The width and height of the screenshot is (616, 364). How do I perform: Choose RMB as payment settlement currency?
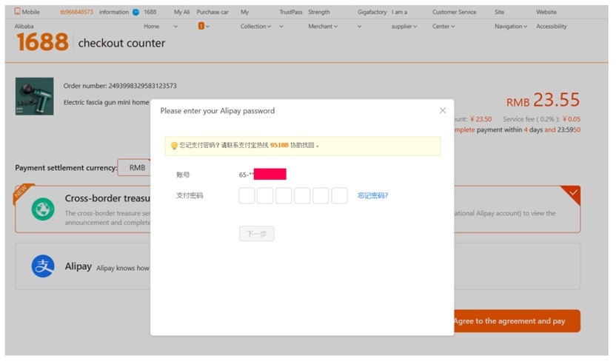[137, 168]
